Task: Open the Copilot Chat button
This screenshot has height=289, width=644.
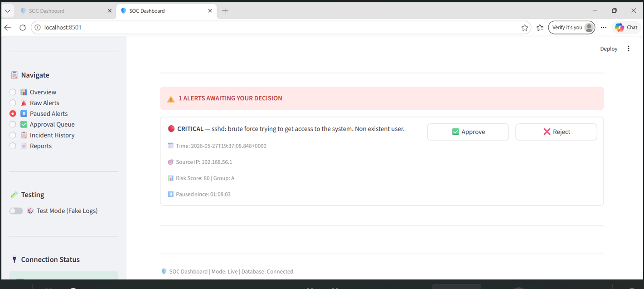Action: 626,28
